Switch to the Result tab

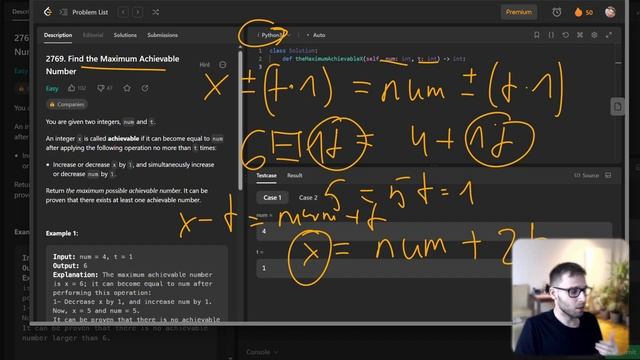click(295, 176)
